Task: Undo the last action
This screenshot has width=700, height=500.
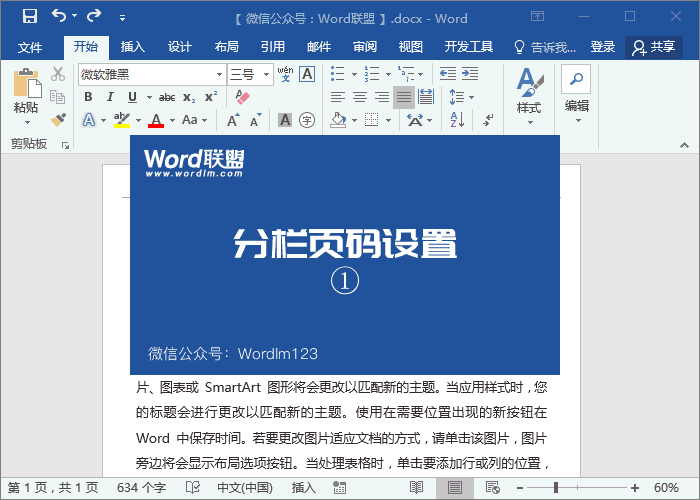Action: [x=59, y=16]
